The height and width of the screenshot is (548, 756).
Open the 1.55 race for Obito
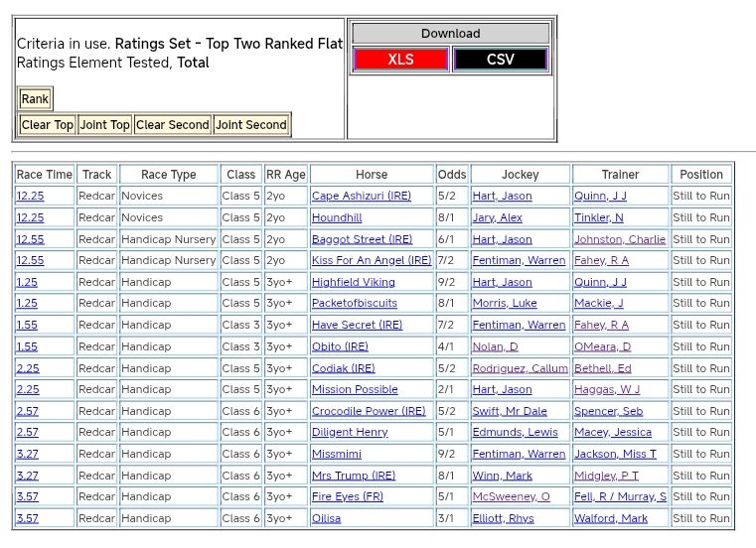27,346
